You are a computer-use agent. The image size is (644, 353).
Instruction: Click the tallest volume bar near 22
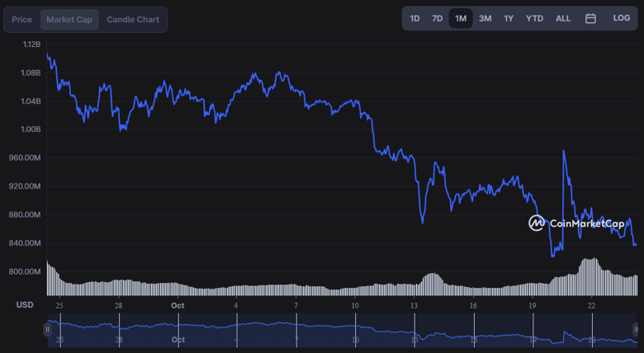click(x=590, y=276)
